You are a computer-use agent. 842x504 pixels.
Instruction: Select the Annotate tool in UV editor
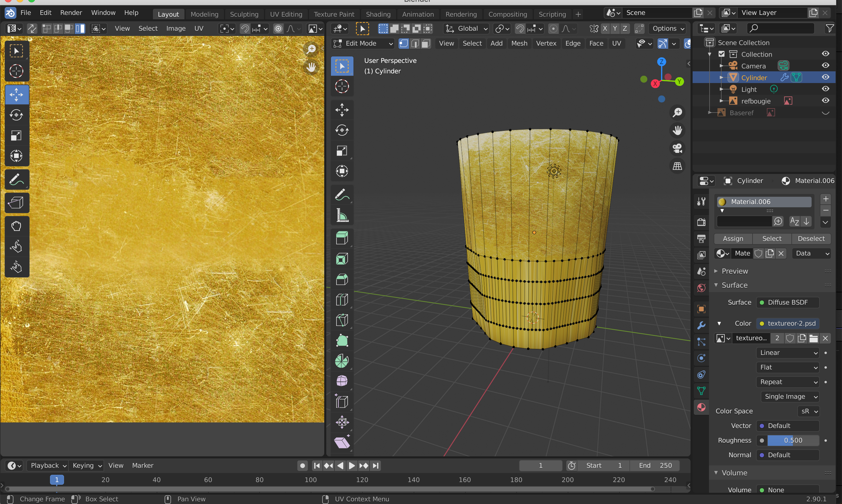(x=16, y=179)
